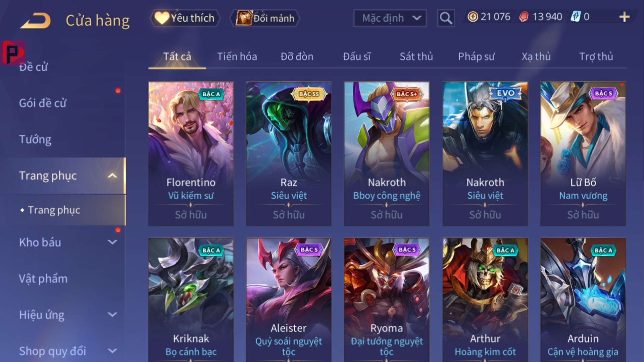Screen dimensions: 644x362
Task: Select the Raz Siêu việt skin card
Action: [289, 154]
